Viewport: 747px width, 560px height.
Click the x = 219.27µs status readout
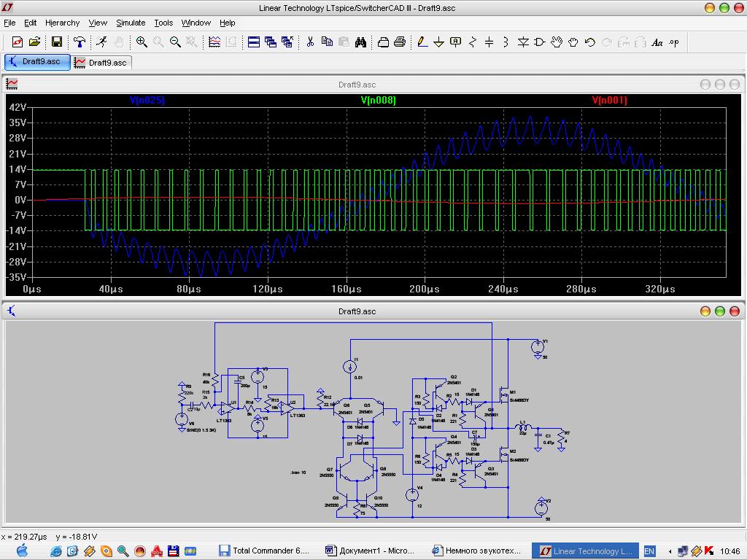(x=24, y=537)
